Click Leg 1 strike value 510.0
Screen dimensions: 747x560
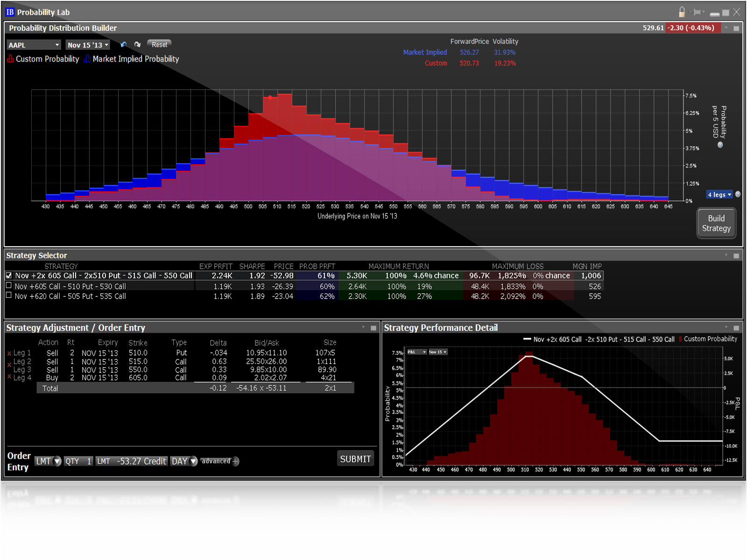click(138, 353)
